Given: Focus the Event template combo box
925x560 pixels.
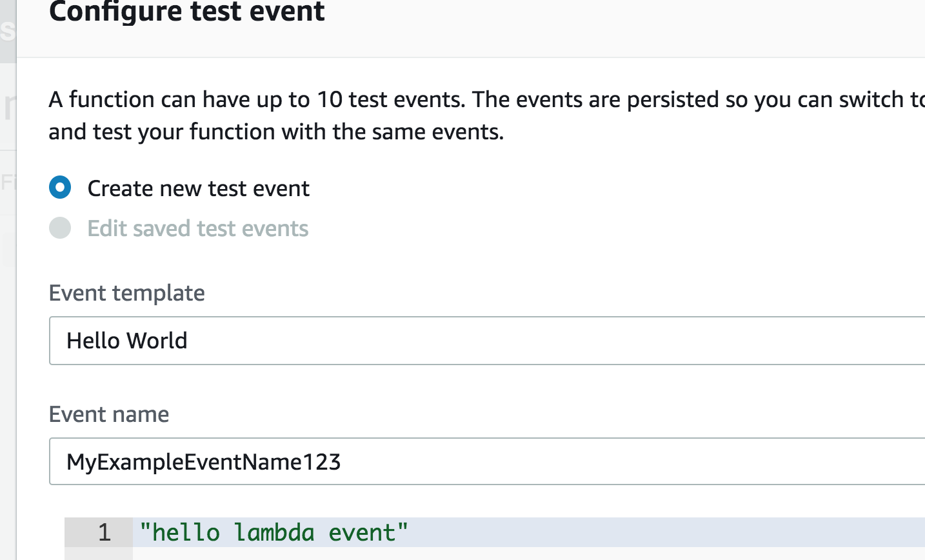Looking at the screenshot, I should [x=452, y=341].
